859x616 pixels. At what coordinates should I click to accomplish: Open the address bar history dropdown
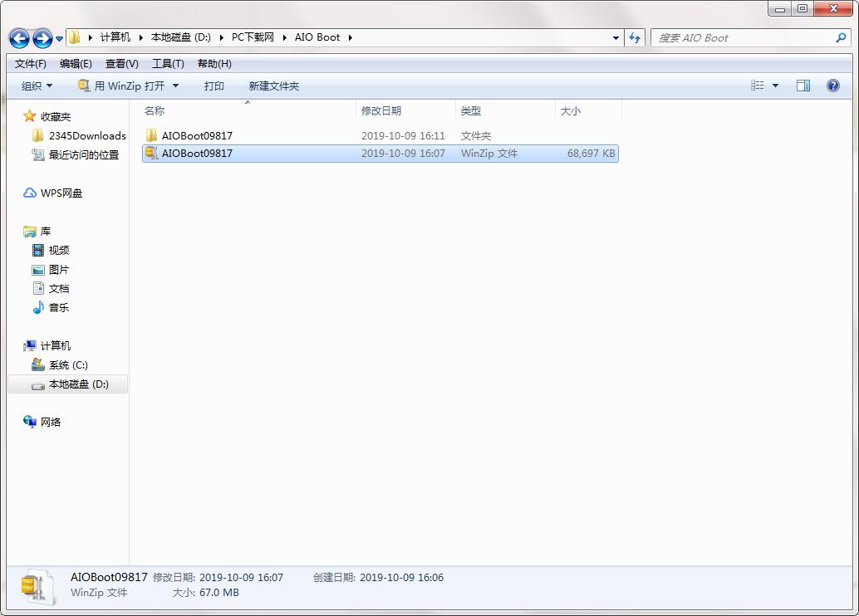[615, 37]
